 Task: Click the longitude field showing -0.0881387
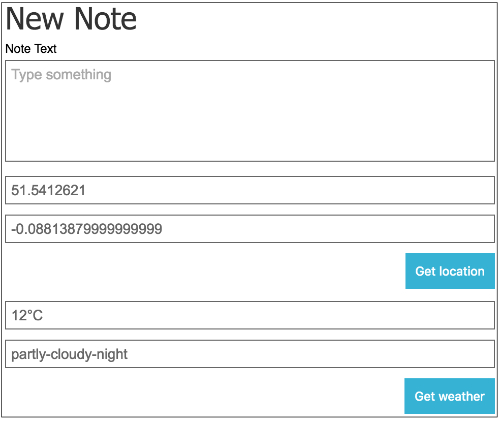(x=250, y=229)
